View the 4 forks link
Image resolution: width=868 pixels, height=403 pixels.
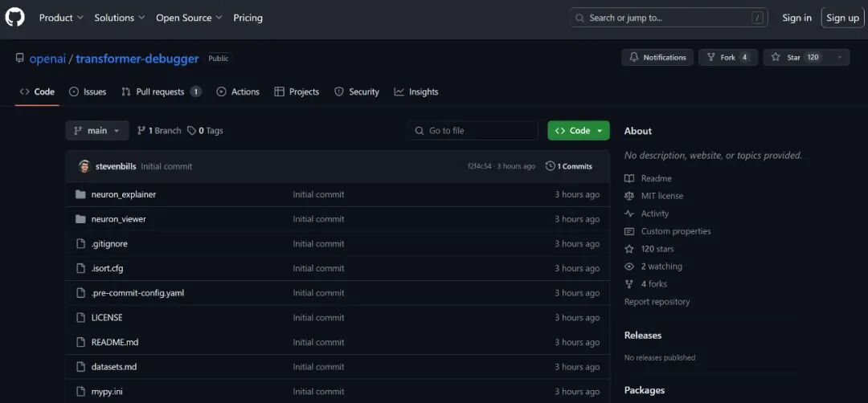click(646, 284)
